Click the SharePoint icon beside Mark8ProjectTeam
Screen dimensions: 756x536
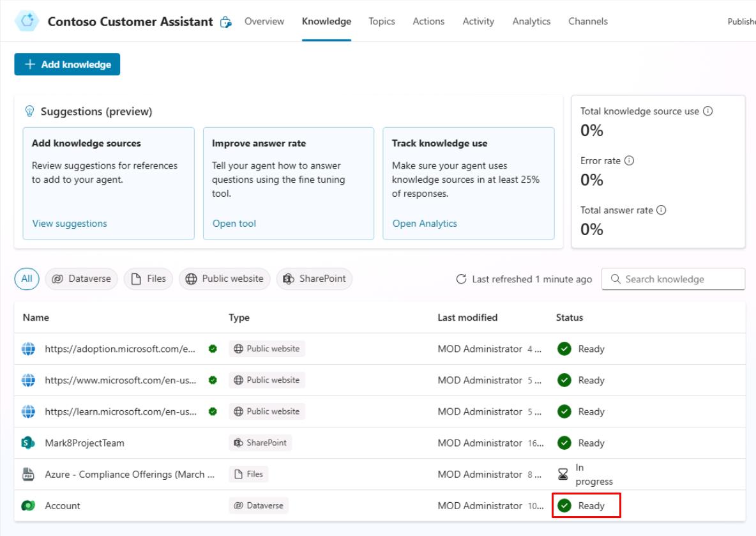point(29,442)
